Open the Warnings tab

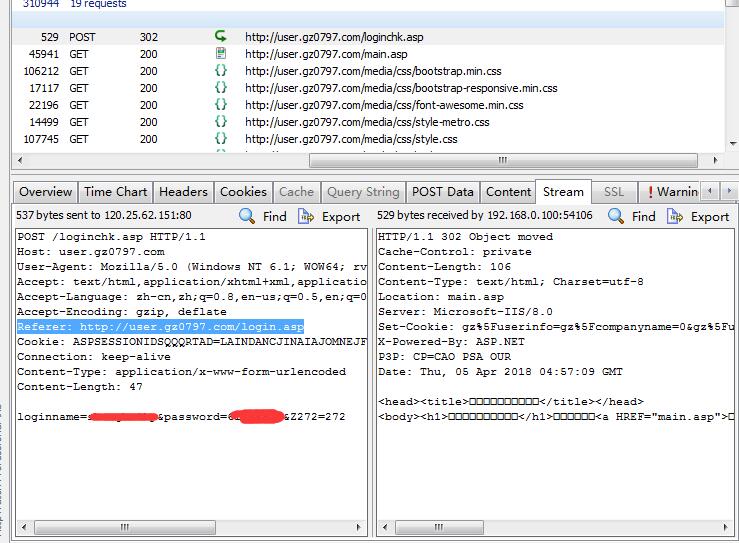click(x=672, y=192)
